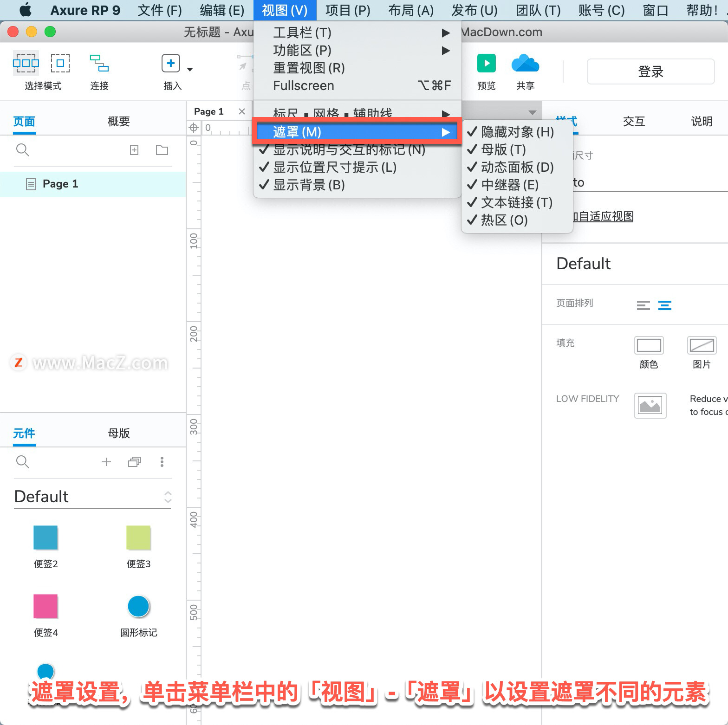Open the 账号 (C) menu
The height and width of the screenshot is (725, 728).
tap(601, 10)
